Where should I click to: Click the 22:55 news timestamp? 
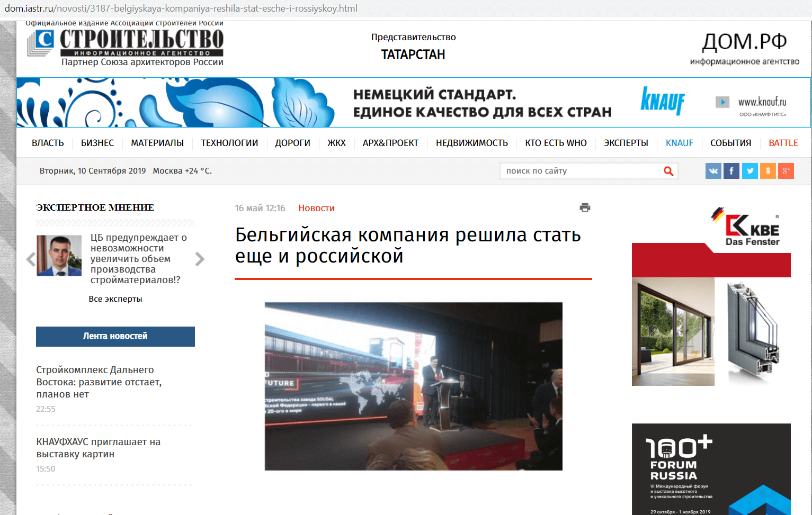(x=46, y=409)
